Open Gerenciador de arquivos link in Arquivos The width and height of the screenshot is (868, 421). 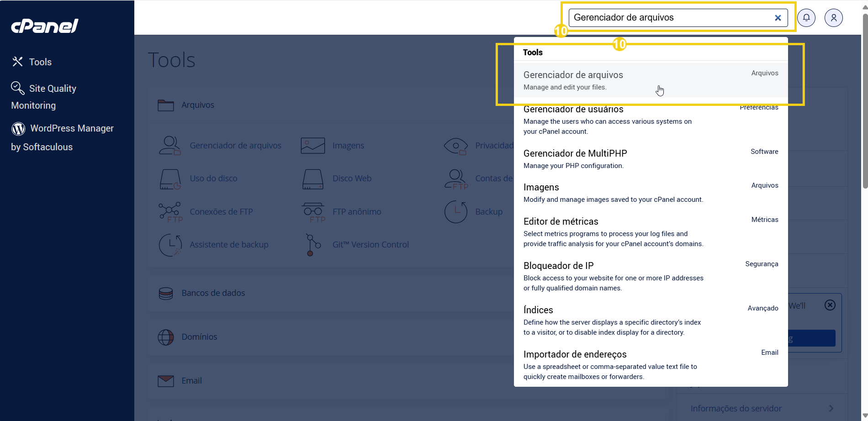(x=236, y=145)
